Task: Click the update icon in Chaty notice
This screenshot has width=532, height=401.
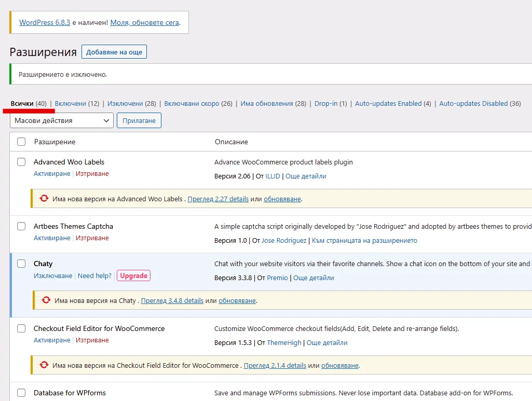Action: click(x=46, y=300)
